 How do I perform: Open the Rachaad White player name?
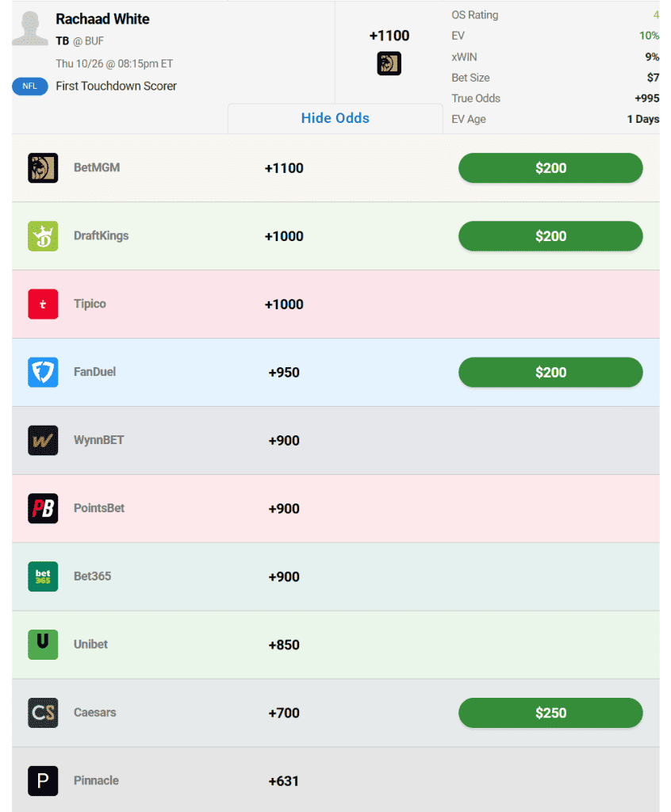coord(102,19)
